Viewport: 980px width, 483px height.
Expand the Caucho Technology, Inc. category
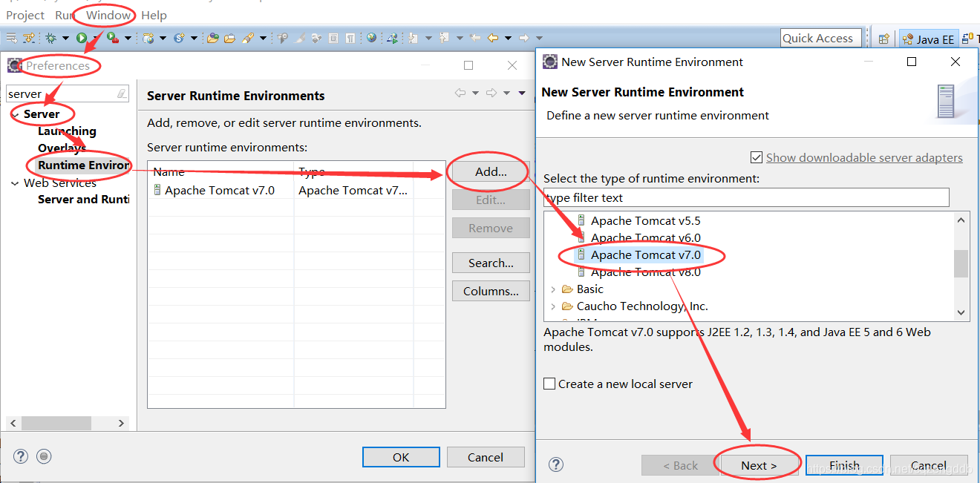553,306
